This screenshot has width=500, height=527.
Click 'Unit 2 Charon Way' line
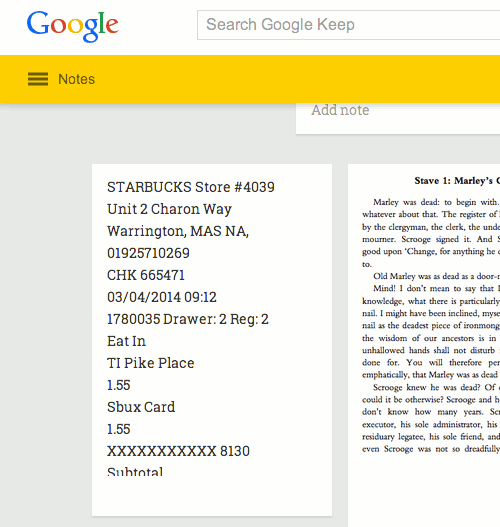click(169, 209)
